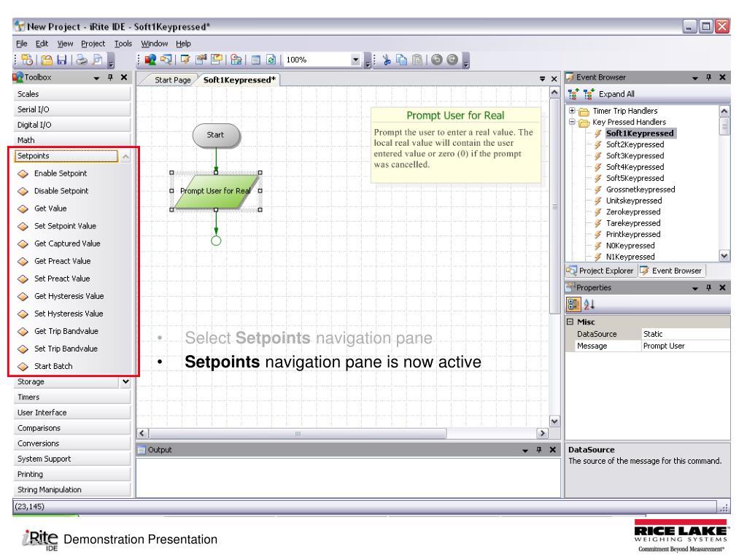Select Set Hysteresis Value in the toolbox
The height and width of the screenshot is (560, 747).
click(69, 314)
